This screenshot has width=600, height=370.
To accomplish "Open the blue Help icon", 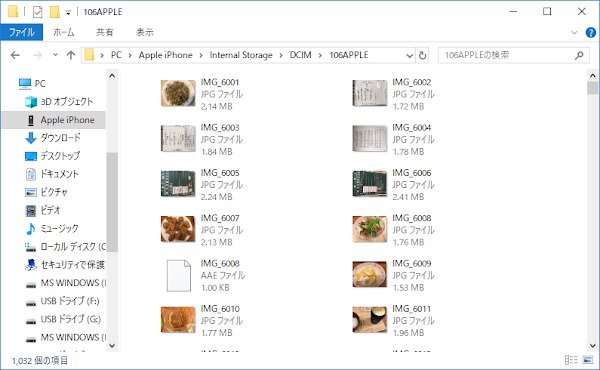I will pos(590,33).
